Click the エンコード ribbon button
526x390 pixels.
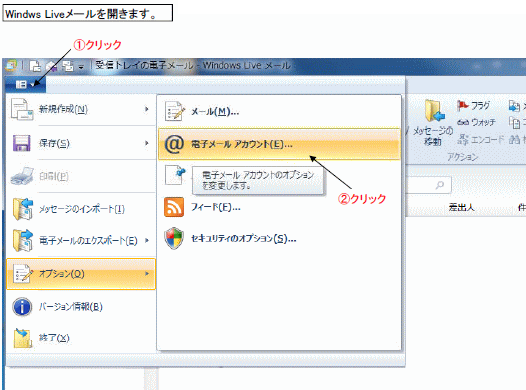pos(481,139)
